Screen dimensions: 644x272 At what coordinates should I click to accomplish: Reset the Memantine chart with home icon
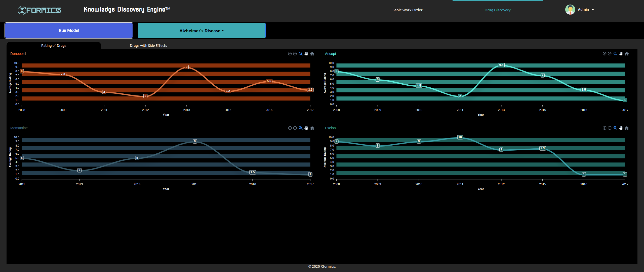(312, 128)
